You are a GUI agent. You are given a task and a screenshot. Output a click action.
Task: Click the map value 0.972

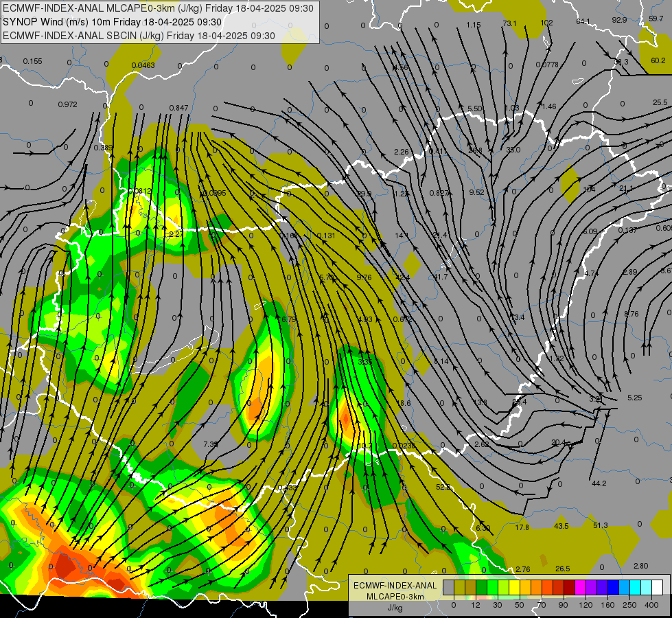point(67,104)
